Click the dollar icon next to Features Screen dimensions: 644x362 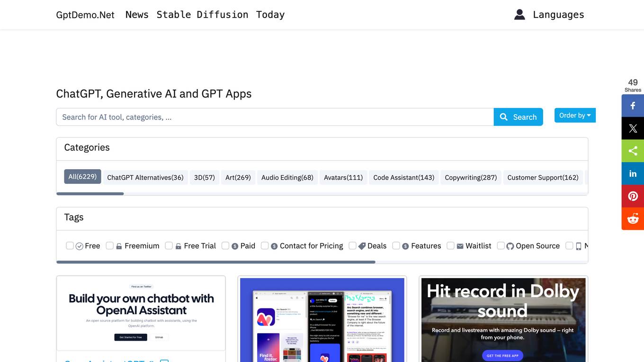[405, 246]
